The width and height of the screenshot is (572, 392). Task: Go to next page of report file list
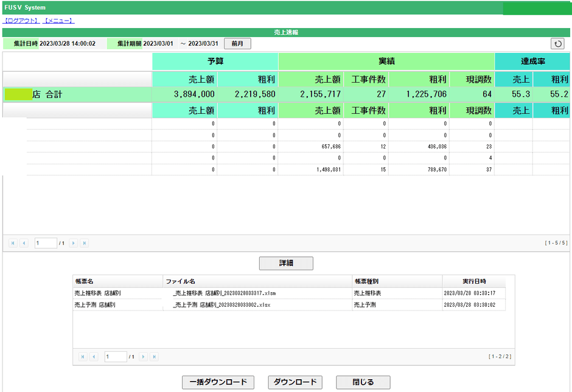pyautogui.click(x=143, y=357)
